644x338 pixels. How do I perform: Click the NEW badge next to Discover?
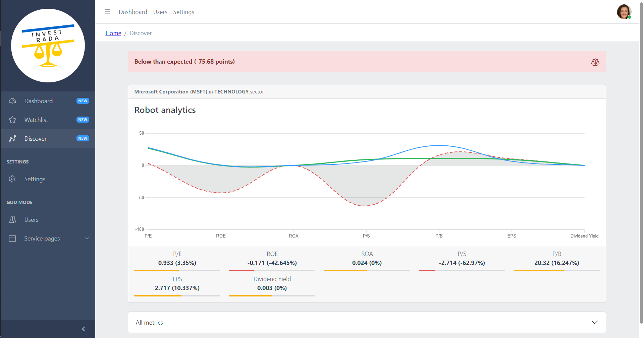[83, 138]
